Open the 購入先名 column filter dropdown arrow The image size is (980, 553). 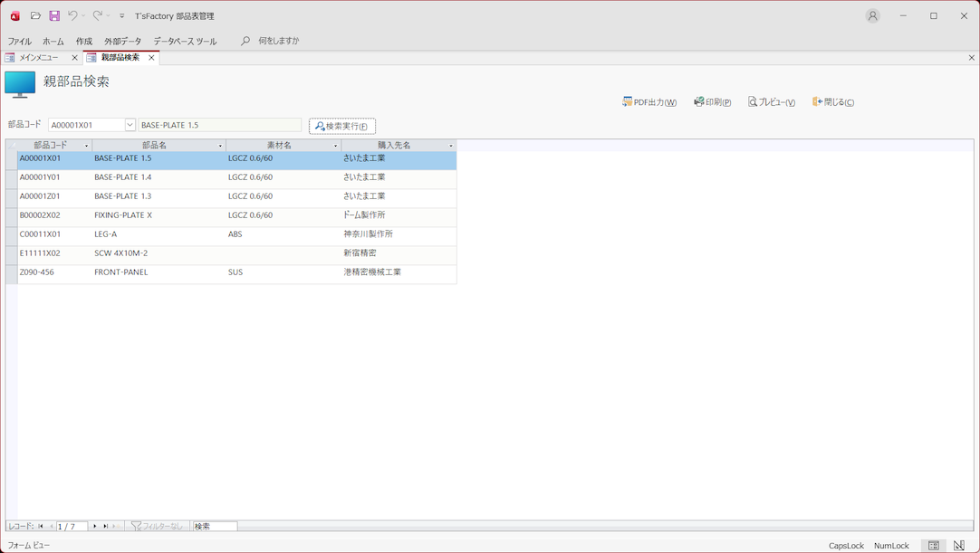click(x=451, y=146)
